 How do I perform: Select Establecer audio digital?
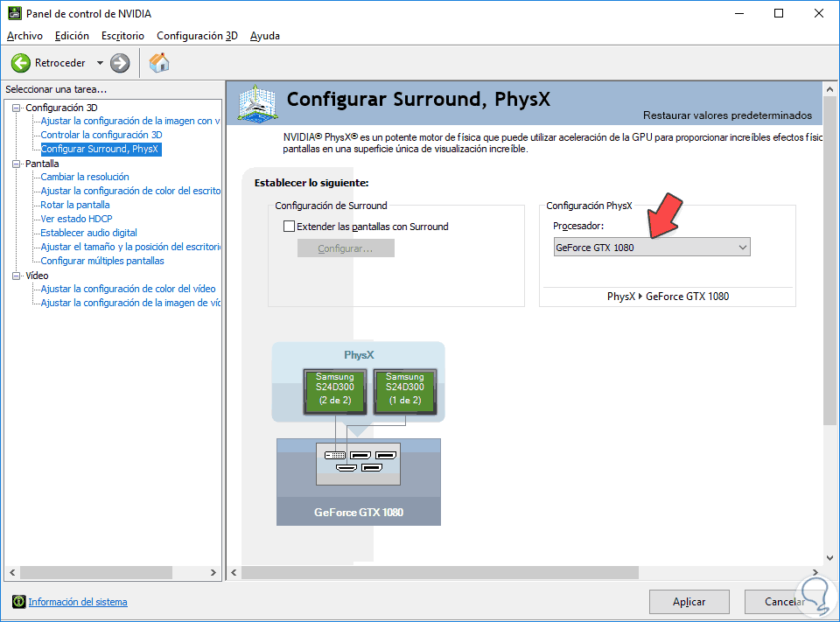click(89, 233)
